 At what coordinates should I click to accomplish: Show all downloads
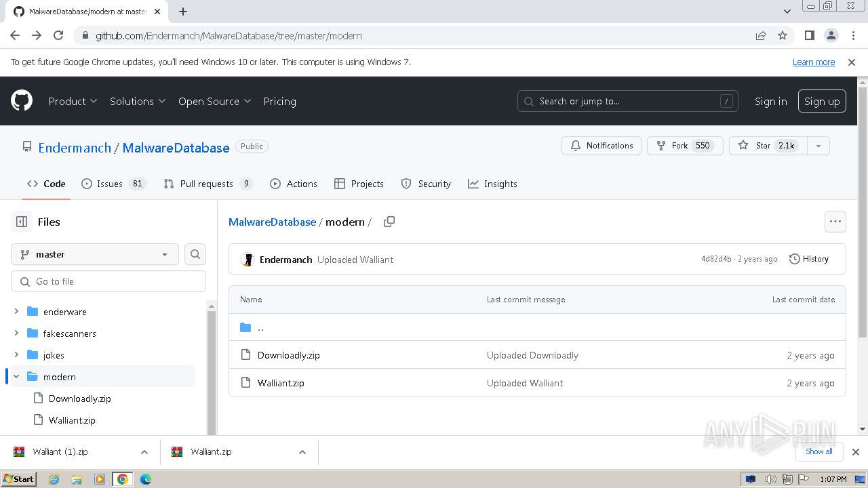[818, 451]
